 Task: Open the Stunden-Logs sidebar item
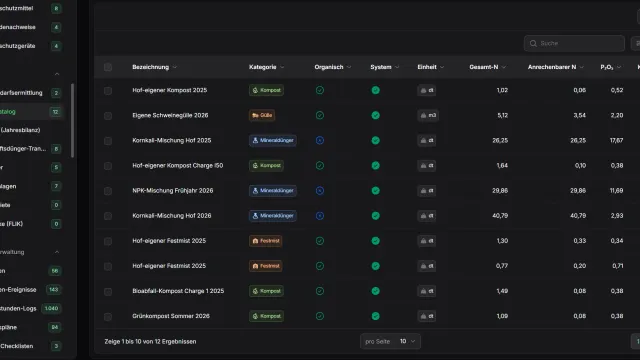coord(31,309)
